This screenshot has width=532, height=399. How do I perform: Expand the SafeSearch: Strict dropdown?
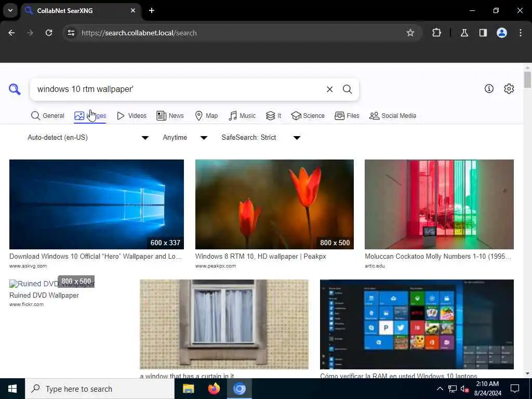click(261, 137)
